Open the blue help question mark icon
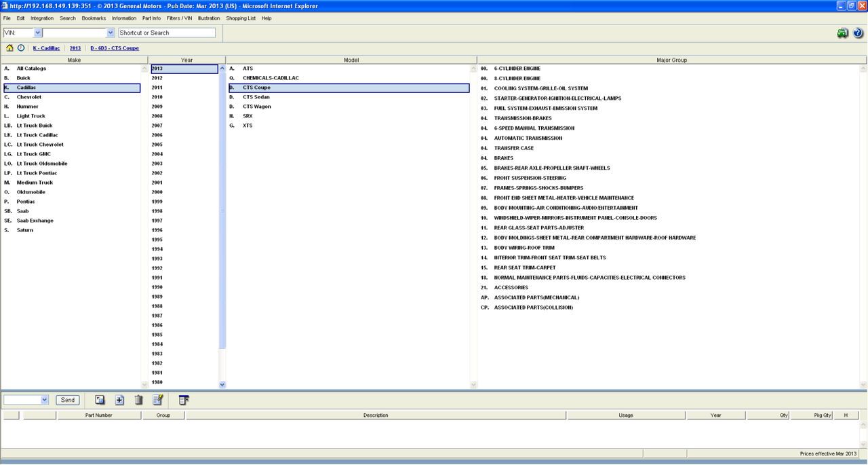This screenshot has height=465, width=868. tap(858, 33)
